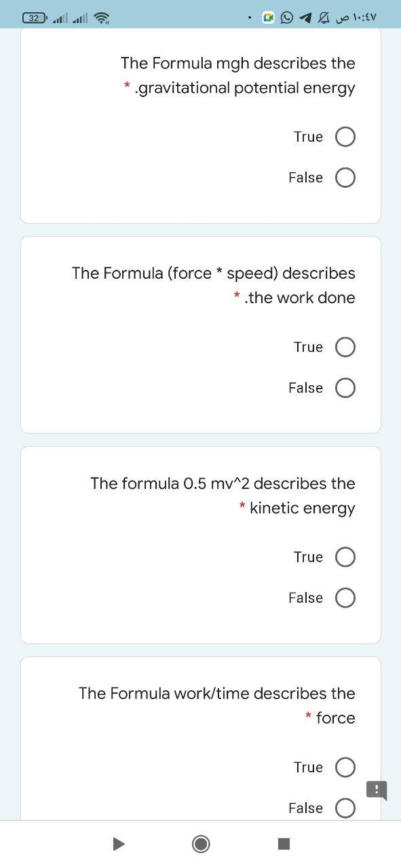The width and height of the screenshot is (401, 868).
Task: Select True for the mgh formula question
Action: (x=345, y=136)
